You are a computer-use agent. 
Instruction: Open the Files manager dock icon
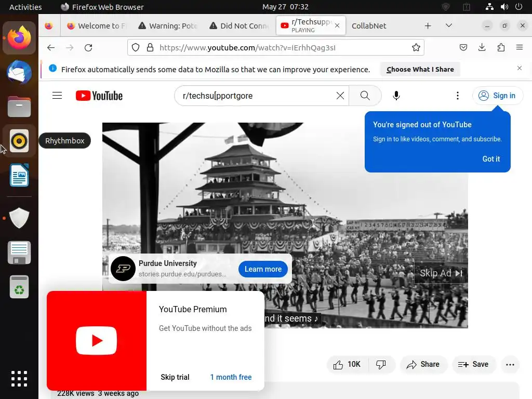[19, 107]
